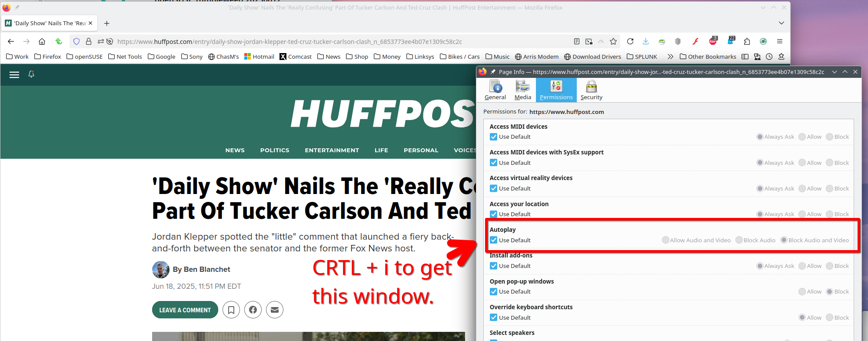Open author link By Ben Blanchet

click(201, 269)
